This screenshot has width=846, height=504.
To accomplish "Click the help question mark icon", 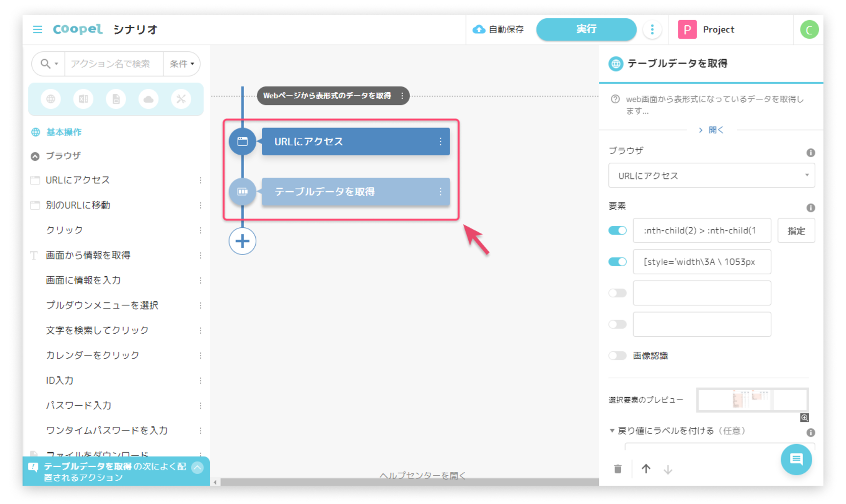I will pos(615,99).
